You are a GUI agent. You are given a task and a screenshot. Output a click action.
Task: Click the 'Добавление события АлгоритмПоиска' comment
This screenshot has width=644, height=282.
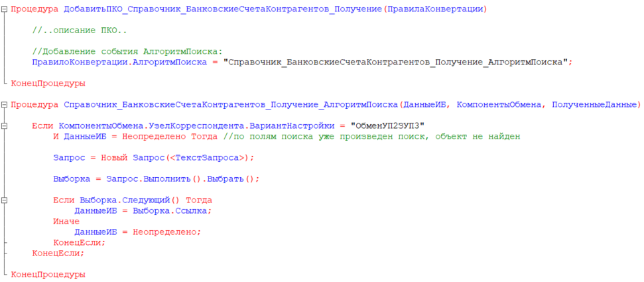coord(127,52)
